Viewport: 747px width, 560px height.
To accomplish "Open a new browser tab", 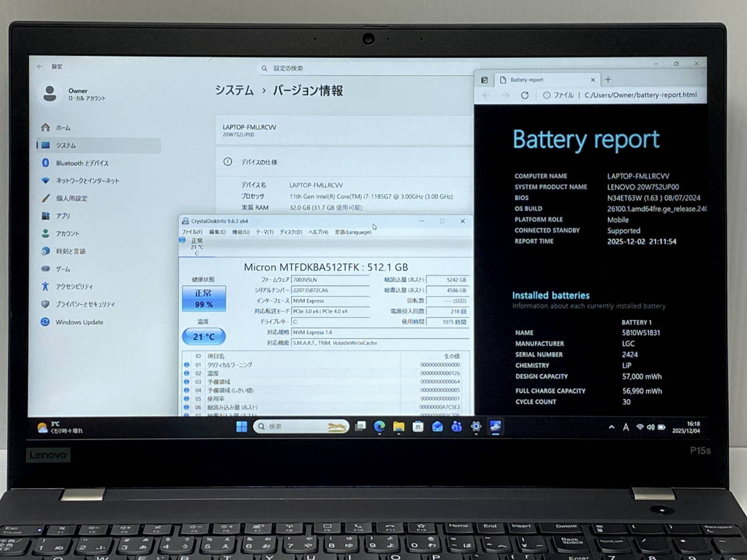I will (x=608, y=79).
